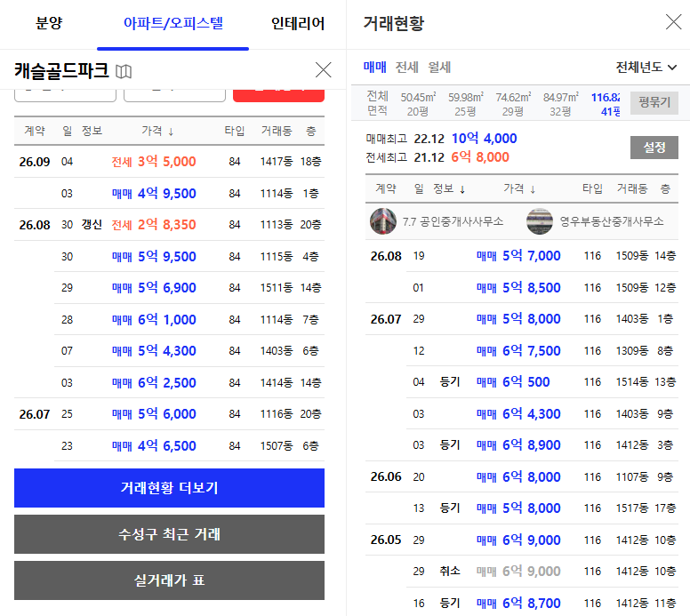Select 매매 5억 6,000 1116동 row
This screenshot has width=690, height=616.
[169, 414]
